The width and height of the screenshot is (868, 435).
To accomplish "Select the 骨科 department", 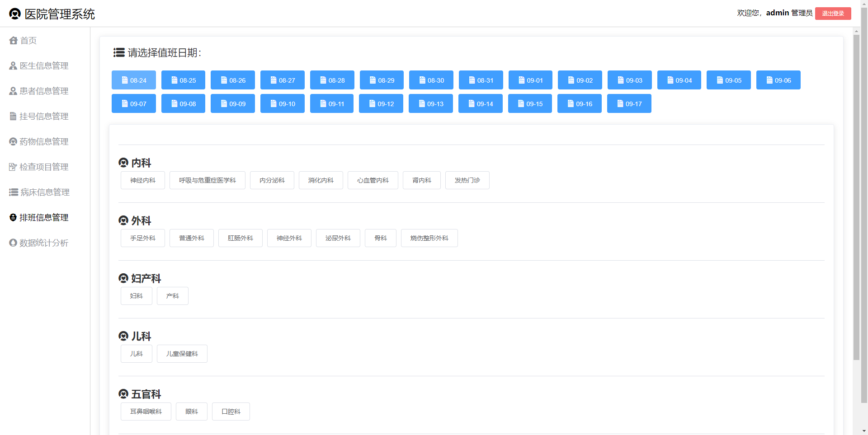I will point(381,238).
